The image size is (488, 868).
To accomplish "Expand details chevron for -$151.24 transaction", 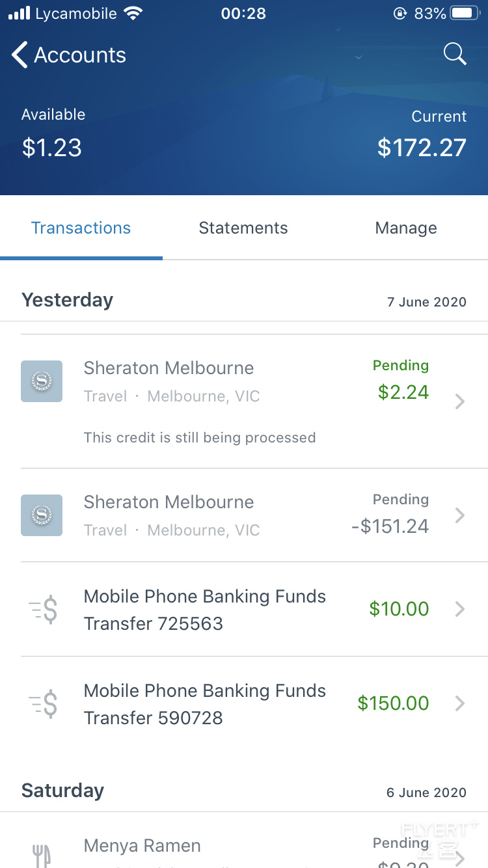I will tap(460, 515).
